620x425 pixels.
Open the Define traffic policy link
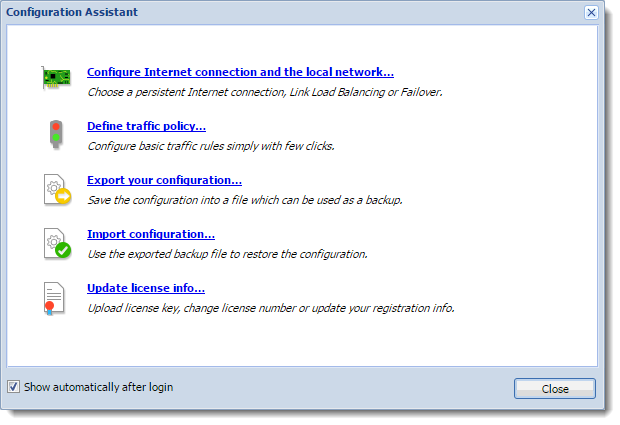[x=146, y=126]
